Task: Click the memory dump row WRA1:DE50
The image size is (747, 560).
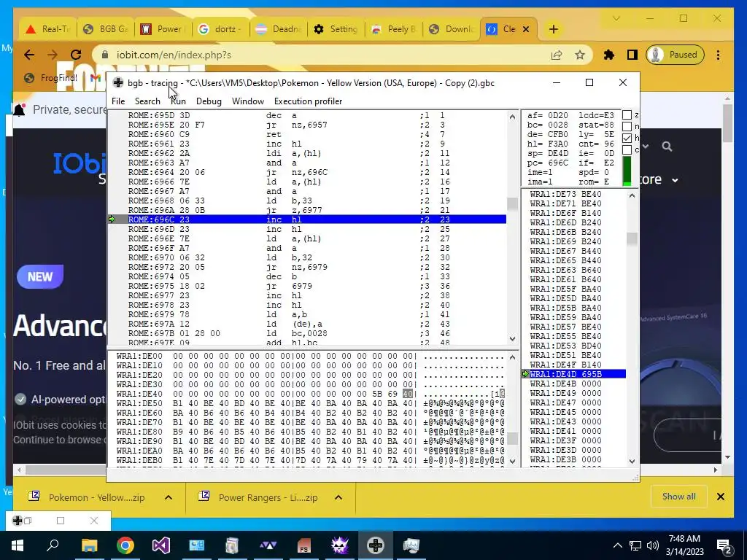Action: pyautogui.click(x=310, y=403)
